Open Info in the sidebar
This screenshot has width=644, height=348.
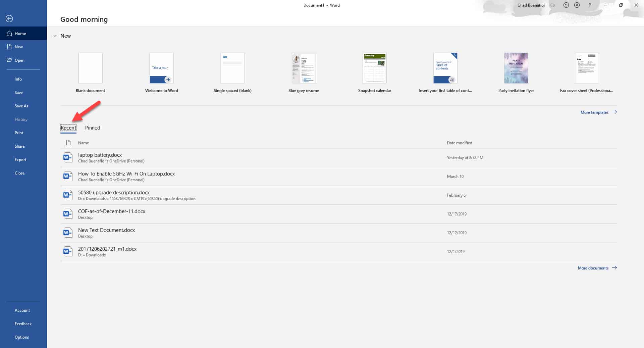pos(18,79)
